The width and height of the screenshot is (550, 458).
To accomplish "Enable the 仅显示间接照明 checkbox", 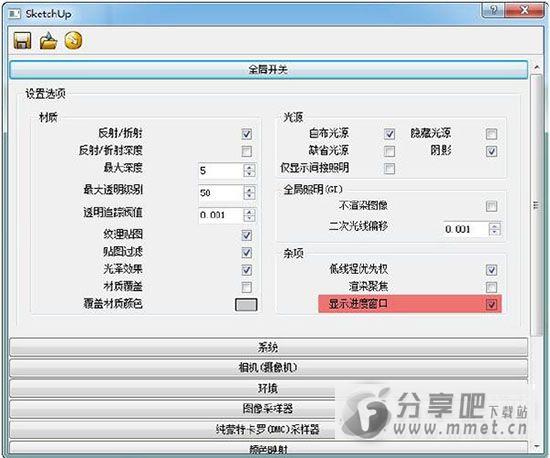I will tap(389, 168).
